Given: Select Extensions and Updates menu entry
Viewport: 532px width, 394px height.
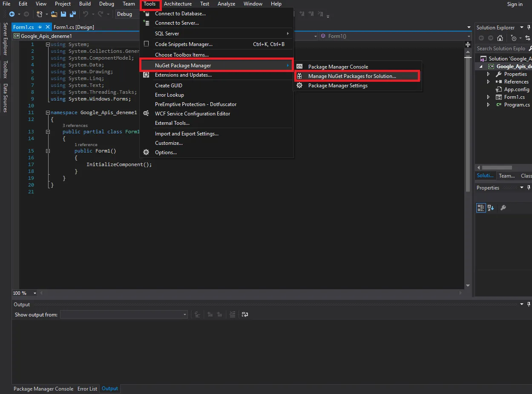Looking at the screenshot, I should click(216, 75).
